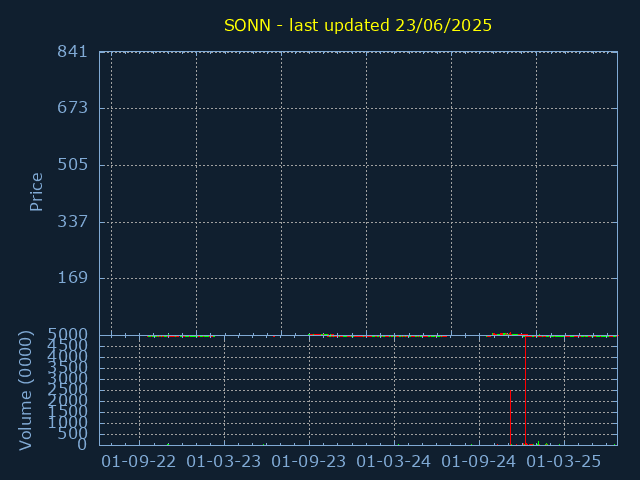640x480 pixels.
Task: Click the 01-03-24 date label
Action: pyautogui.click(x=393, y=462)
